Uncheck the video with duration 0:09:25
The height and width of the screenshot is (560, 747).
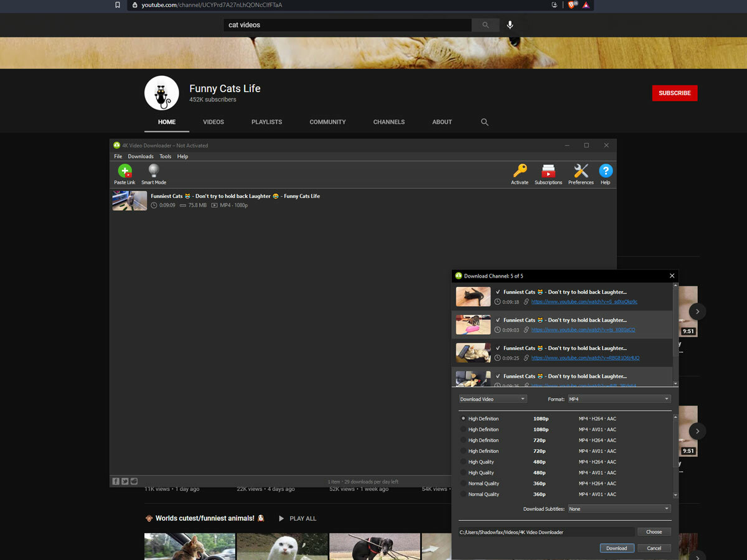pyautogui.click(x=498, y=348)
